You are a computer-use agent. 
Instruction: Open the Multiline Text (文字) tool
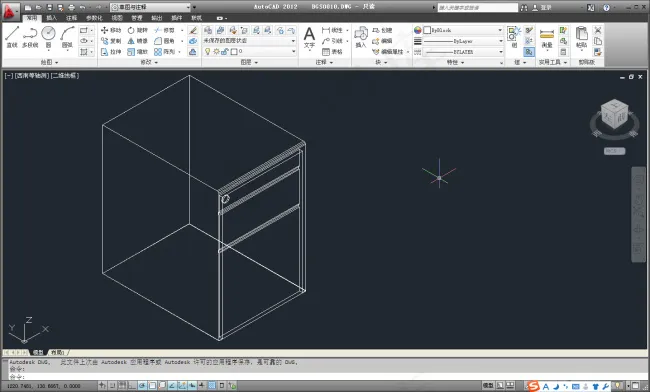(x=309, y=37)
